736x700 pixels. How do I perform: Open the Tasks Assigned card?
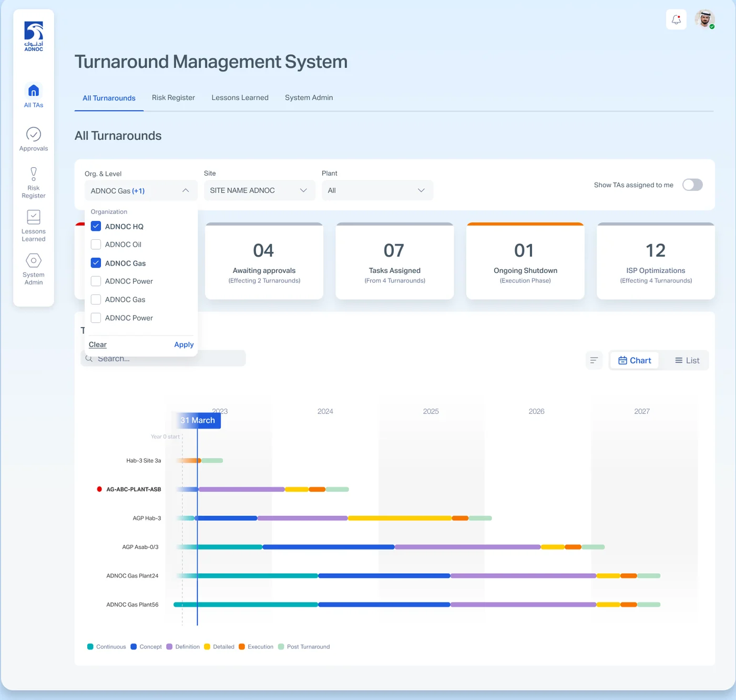[x=395, y=261]
